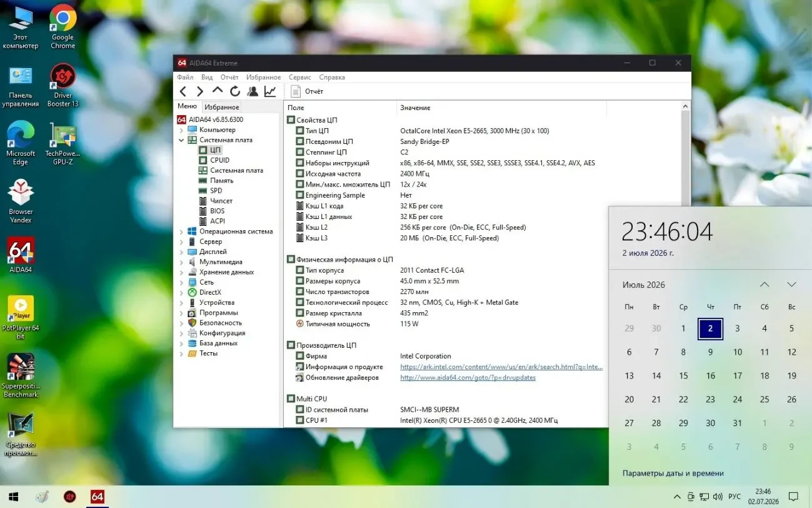Switch to AIDA64 in the taskbar
Viewport: 812px width, 508px height.
98,497
